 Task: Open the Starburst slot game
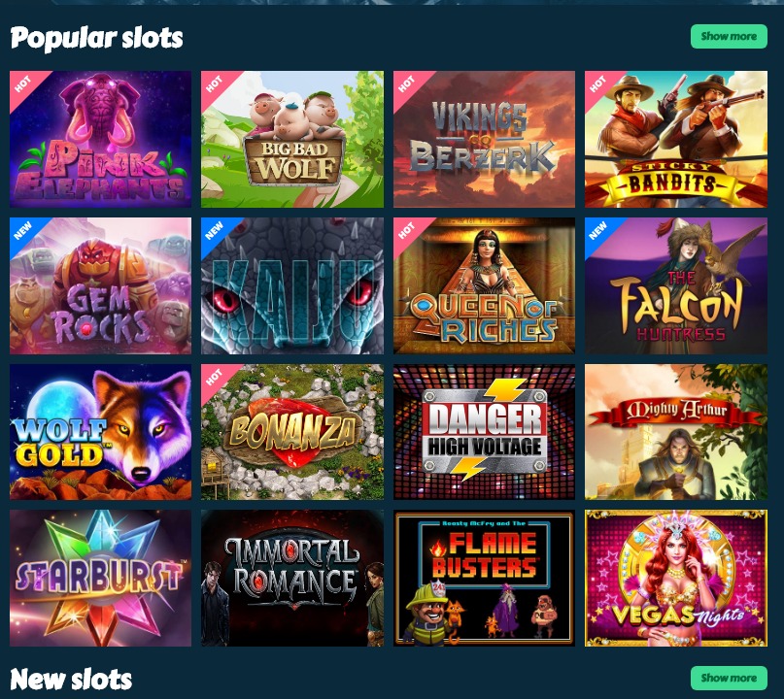[x=100, y=578]
